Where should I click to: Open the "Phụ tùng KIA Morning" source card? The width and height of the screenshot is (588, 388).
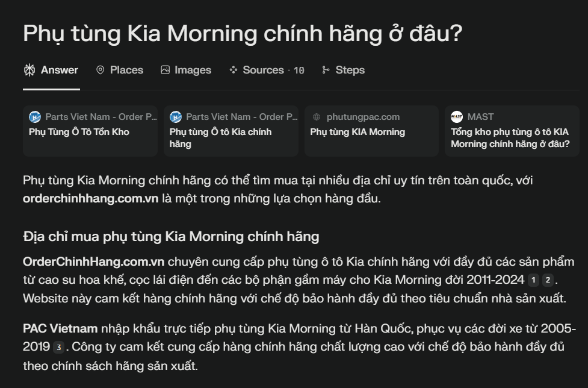pos(371,131)
